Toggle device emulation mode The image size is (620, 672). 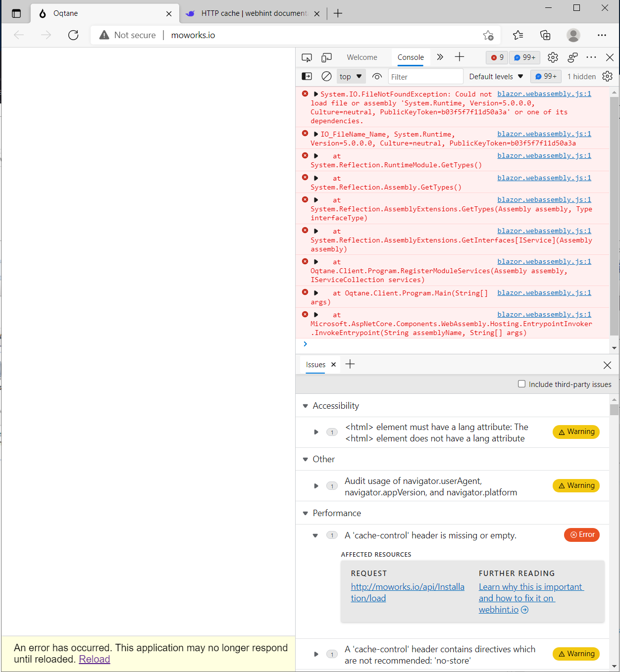tap(326, 57)
